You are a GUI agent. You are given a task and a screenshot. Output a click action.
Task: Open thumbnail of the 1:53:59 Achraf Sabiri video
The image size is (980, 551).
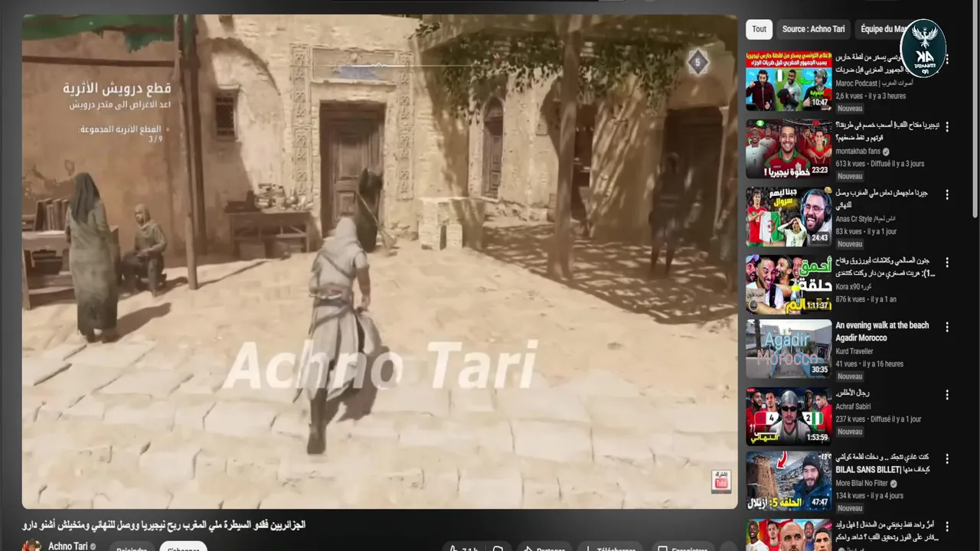coord(789,416)
